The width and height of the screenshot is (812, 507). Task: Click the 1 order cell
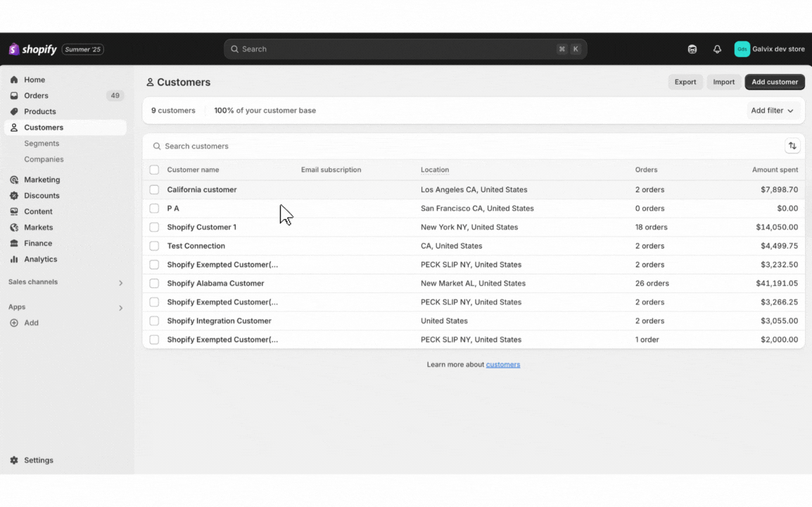647,339
